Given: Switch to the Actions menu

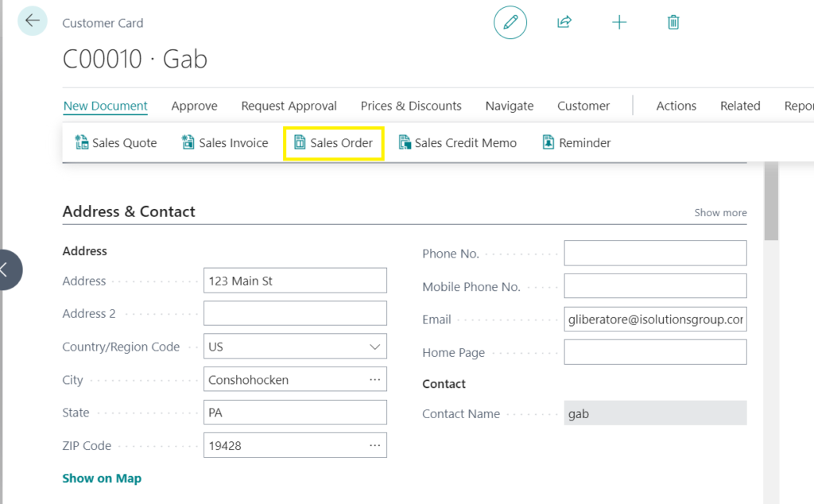Looking at the screenshot, I should click(x=676, y=106).
